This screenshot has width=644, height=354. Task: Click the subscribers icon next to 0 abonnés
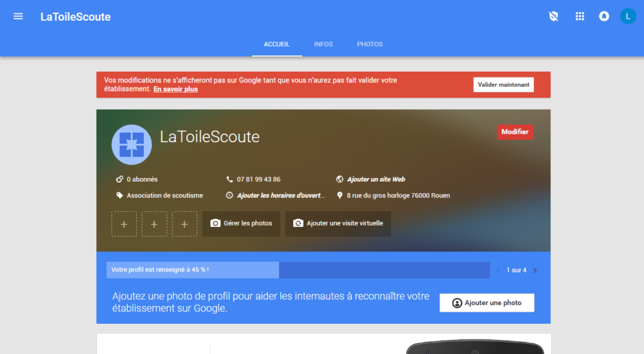(x=119, y=179)
